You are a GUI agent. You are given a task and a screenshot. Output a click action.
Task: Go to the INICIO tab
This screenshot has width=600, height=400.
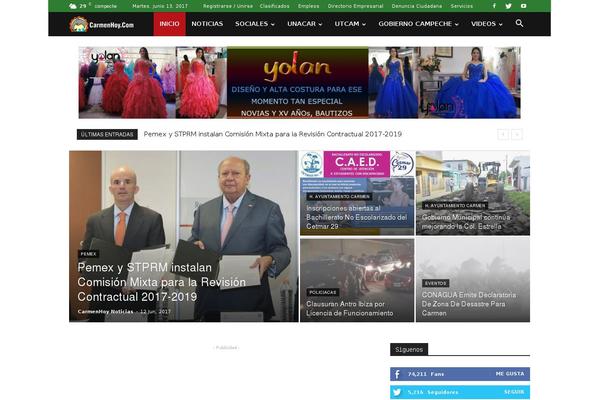(x=170, y=24)
